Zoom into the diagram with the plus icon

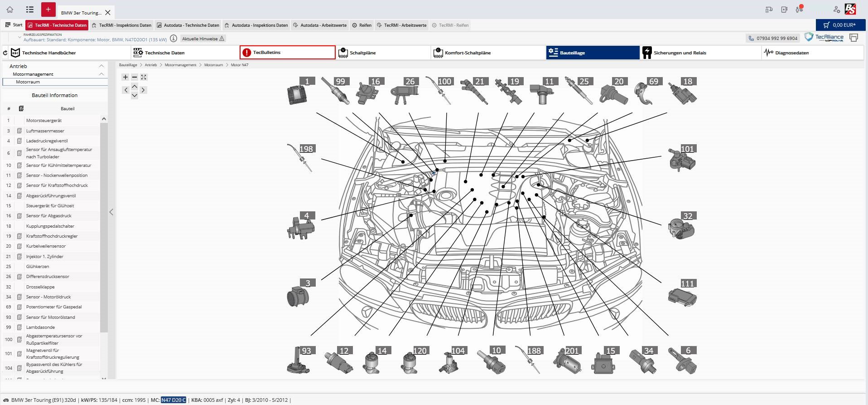[125, 77]
